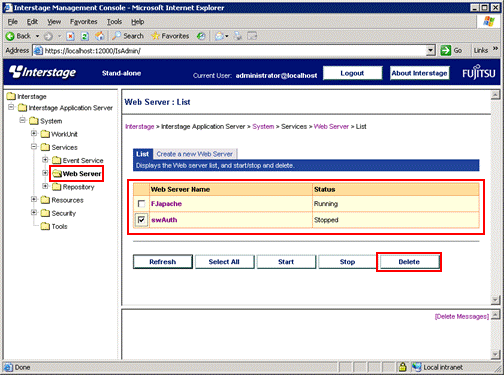504x375 pixels.
Task: Click the Stop button below the list
Action: point(347,262)
